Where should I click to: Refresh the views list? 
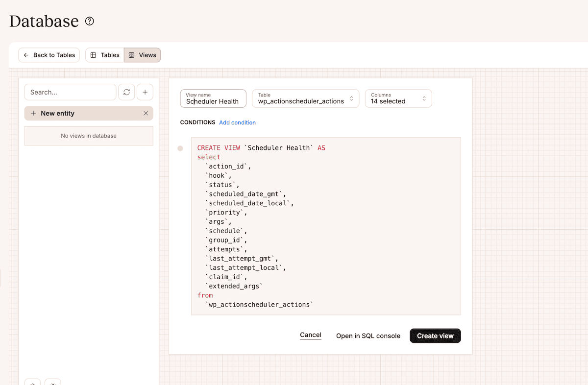coord(126,92)
